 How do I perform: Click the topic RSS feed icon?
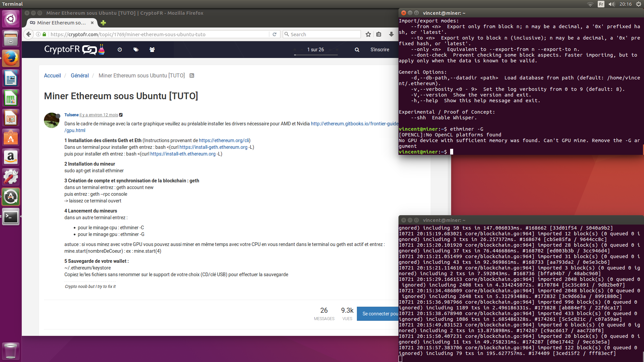pyautogui.click(x=192, y=76)
